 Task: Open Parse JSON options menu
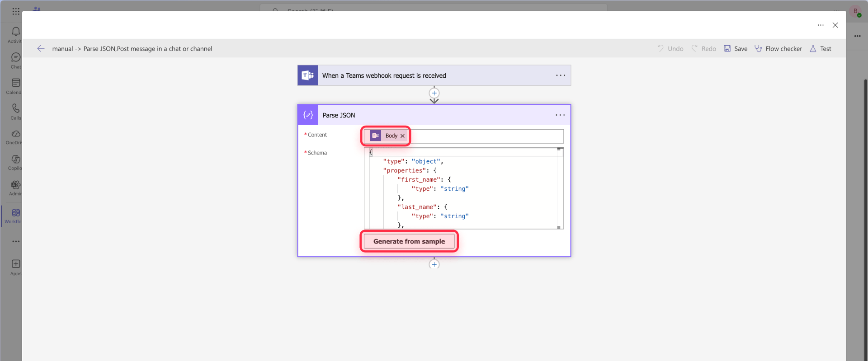(x=560, y=115)
